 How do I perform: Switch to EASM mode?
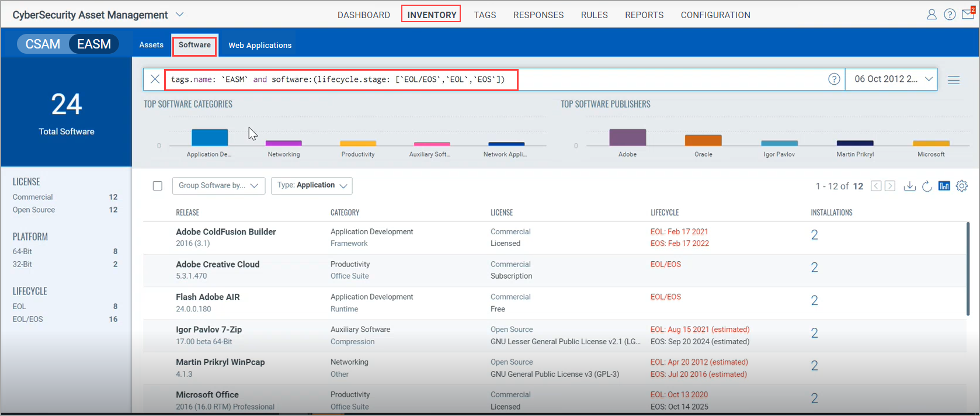94,44
